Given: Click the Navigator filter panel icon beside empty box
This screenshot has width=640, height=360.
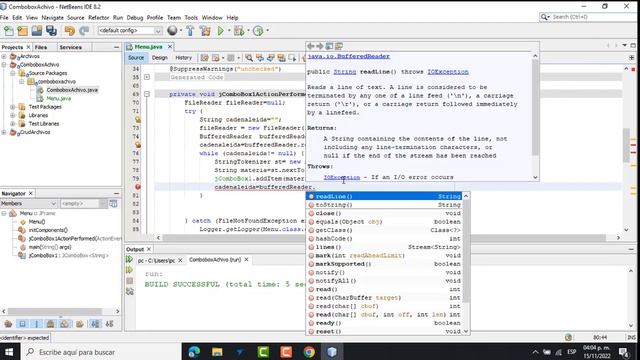Looking at the screenshot, I should click(x=113, y=203).
